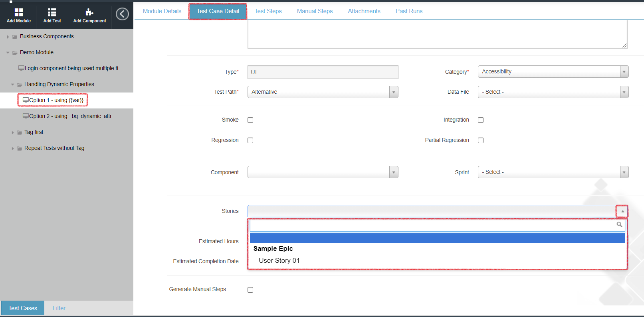This screenshot has height=317, width=644.
Task: Check the Generate Manual Steps box
Action: coord(250,290)
